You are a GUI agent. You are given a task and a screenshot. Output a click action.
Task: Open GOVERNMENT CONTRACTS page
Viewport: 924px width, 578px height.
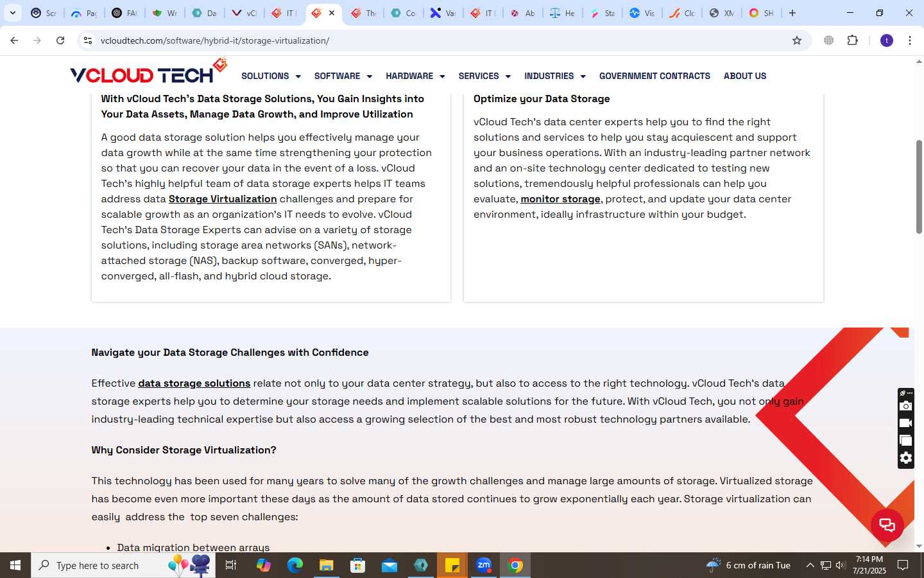pyautogui.click(x=654, y=76)
